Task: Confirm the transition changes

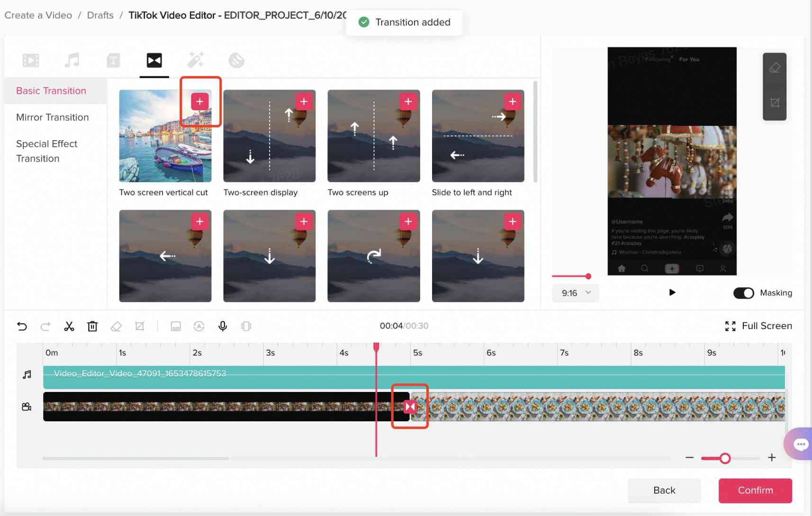Action: click(755, 490)
